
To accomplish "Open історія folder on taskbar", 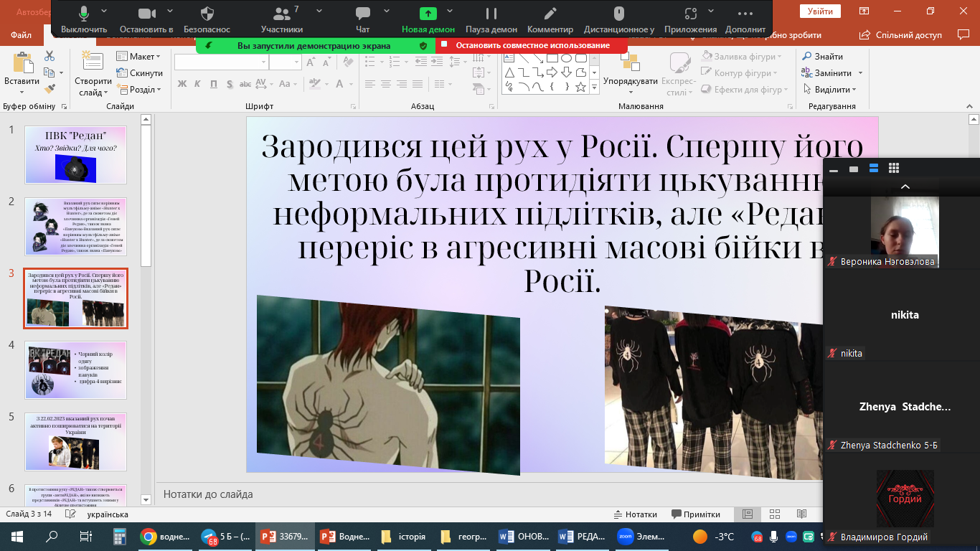I will tap(403, 537).
